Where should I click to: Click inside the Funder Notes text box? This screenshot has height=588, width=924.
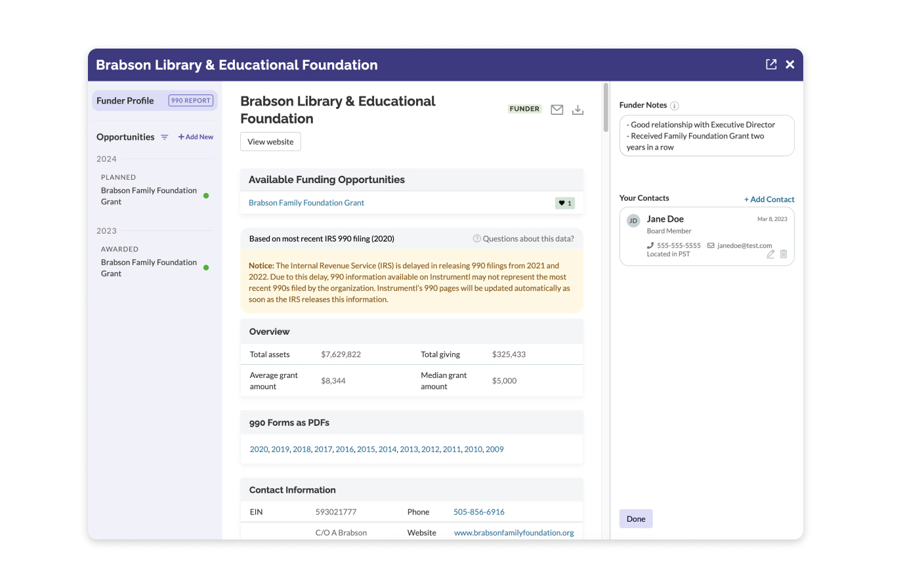click(707, 136)
